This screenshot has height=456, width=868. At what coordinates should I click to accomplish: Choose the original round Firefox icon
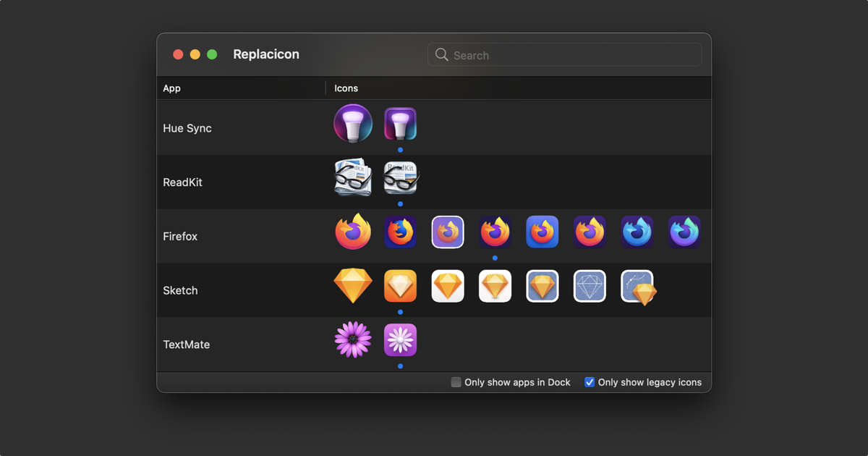click(353, 232)
